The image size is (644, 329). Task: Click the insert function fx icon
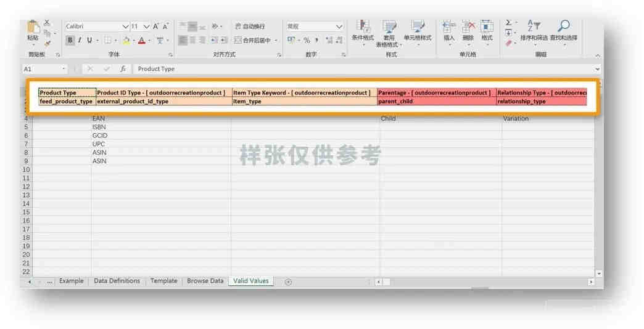(123, 69)
